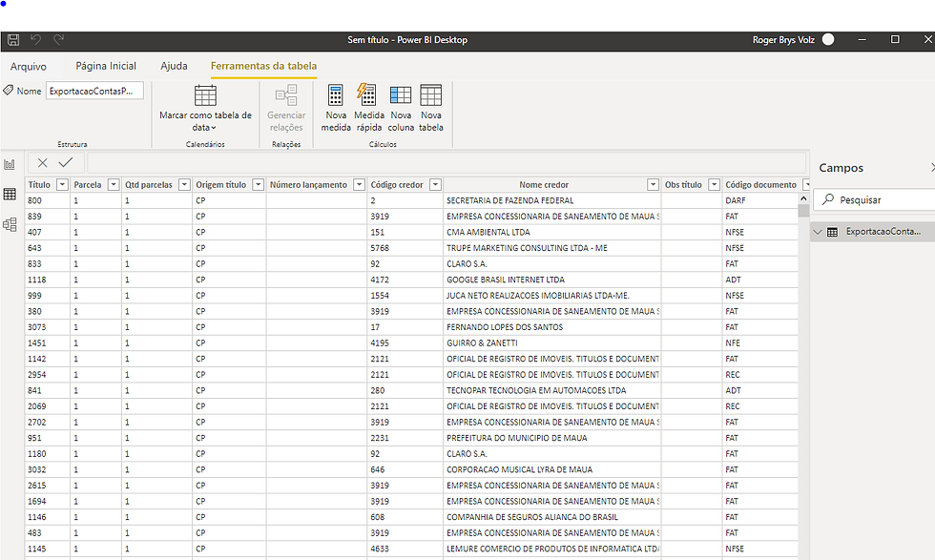Click the Código credor column header
935x560 pixels.
pos(397,185)
